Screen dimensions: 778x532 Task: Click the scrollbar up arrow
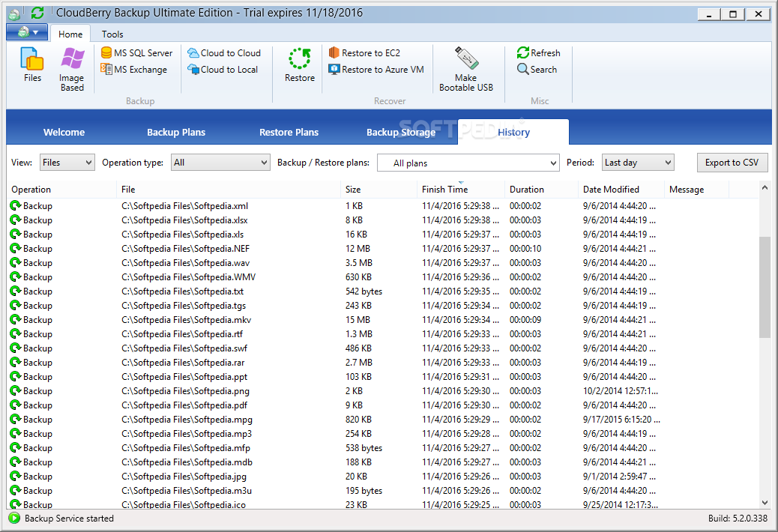click(765, 188)
